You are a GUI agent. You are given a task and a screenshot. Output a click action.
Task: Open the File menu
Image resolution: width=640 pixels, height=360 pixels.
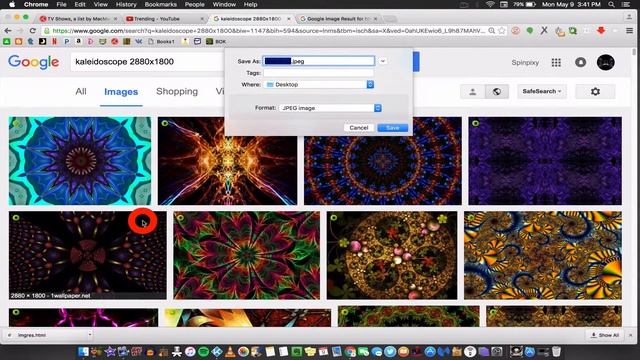[x=61, y=4]
